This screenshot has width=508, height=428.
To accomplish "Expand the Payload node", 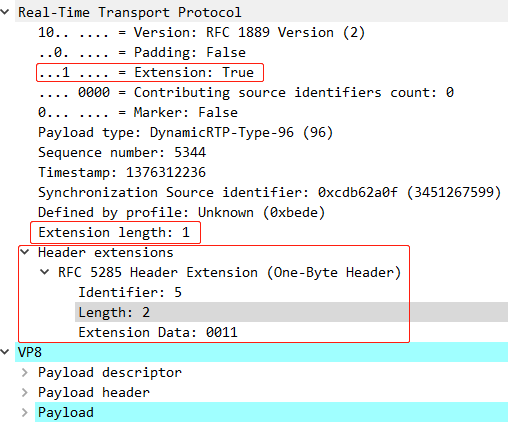I will tap(25, 412).
